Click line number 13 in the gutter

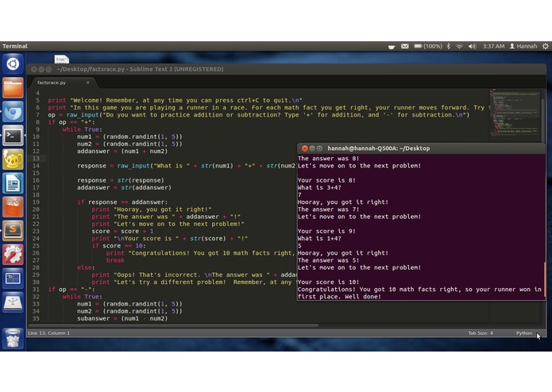[36, 159]
